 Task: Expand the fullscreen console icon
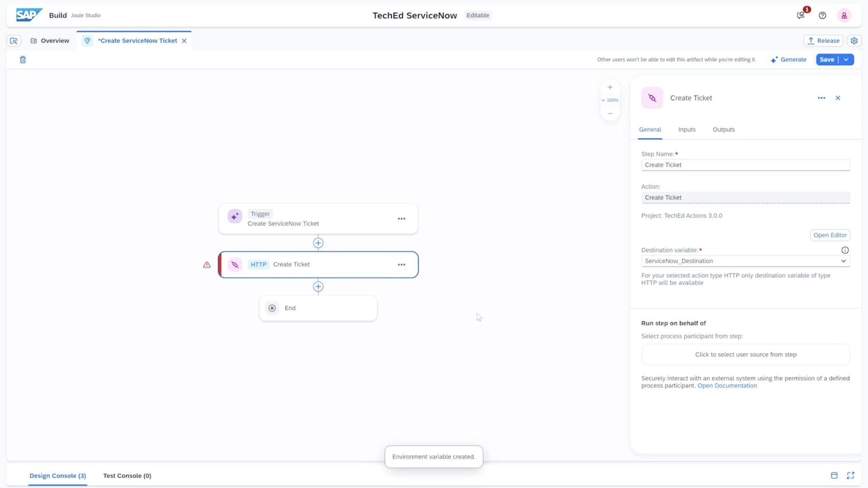pyautogui.click(x=850, y=475)
